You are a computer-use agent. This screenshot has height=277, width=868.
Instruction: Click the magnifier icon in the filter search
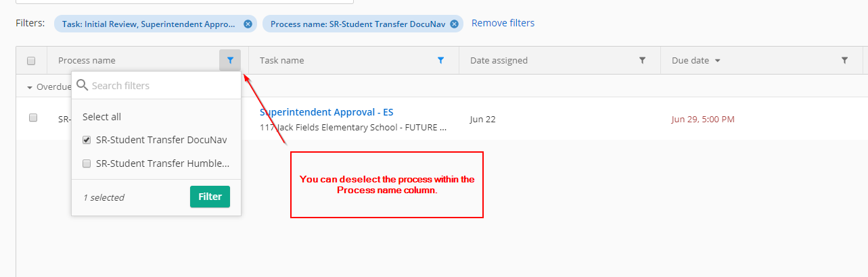point(83,85)
